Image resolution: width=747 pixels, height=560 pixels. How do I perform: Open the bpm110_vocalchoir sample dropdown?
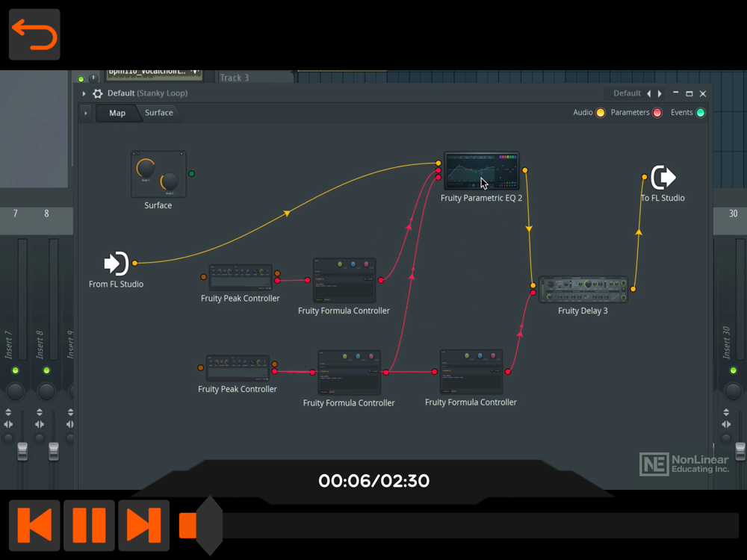point(195,73)
